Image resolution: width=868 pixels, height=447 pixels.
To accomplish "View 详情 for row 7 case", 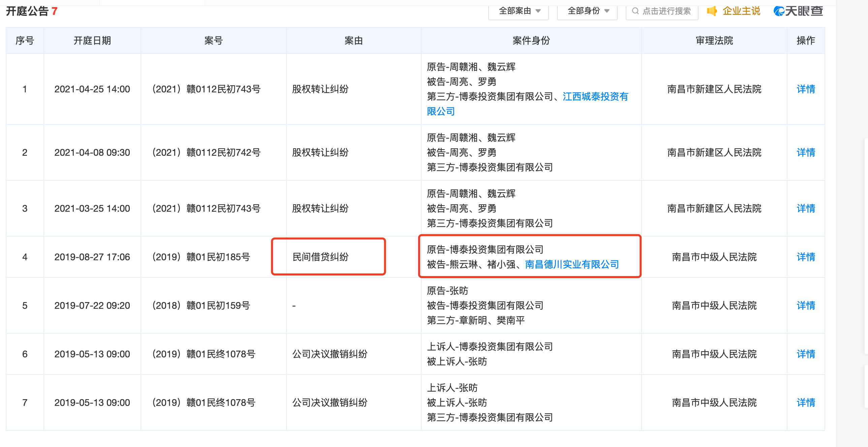I will [806, 403].
